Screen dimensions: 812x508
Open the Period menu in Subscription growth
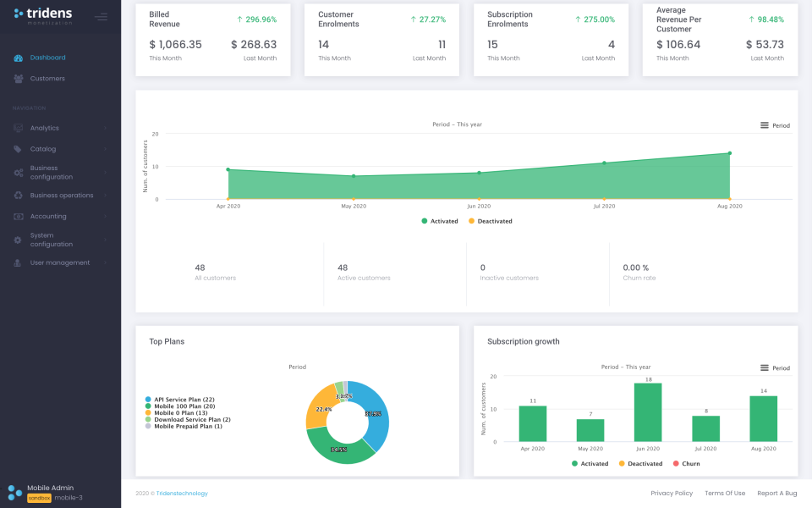pyautogui.click(x=775, y=368)
